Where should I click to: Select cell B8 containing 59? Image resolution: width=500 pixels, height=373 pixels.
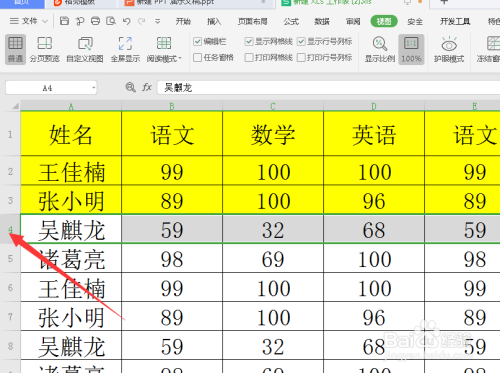coord(172,345)
